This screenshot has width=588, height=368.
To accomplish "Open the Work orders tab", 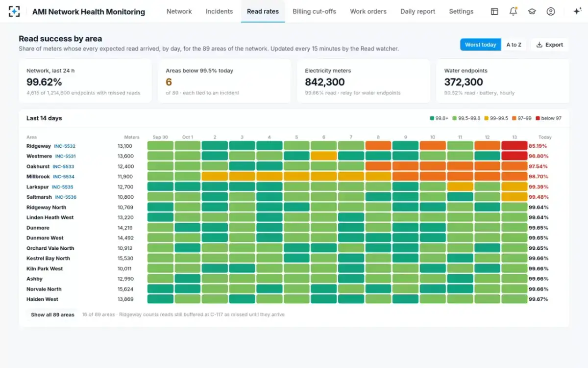I will point(368,11).
